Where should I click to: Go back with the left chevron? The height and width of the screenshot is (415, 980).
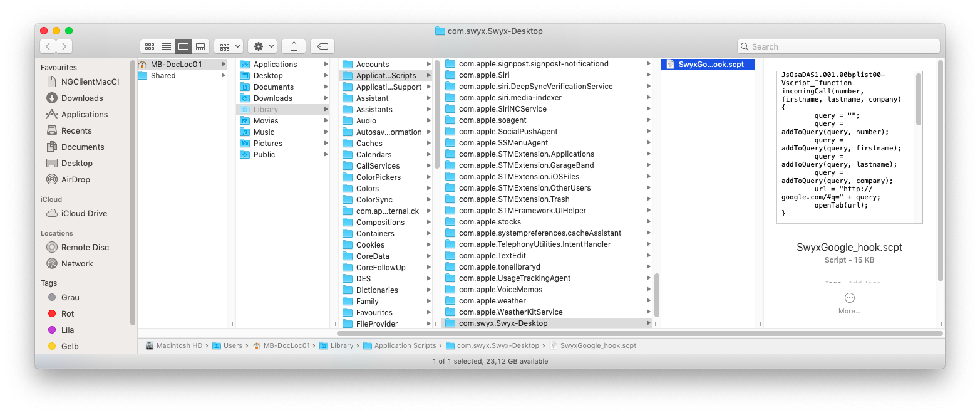pyautogui.click(x=48, y=46)
